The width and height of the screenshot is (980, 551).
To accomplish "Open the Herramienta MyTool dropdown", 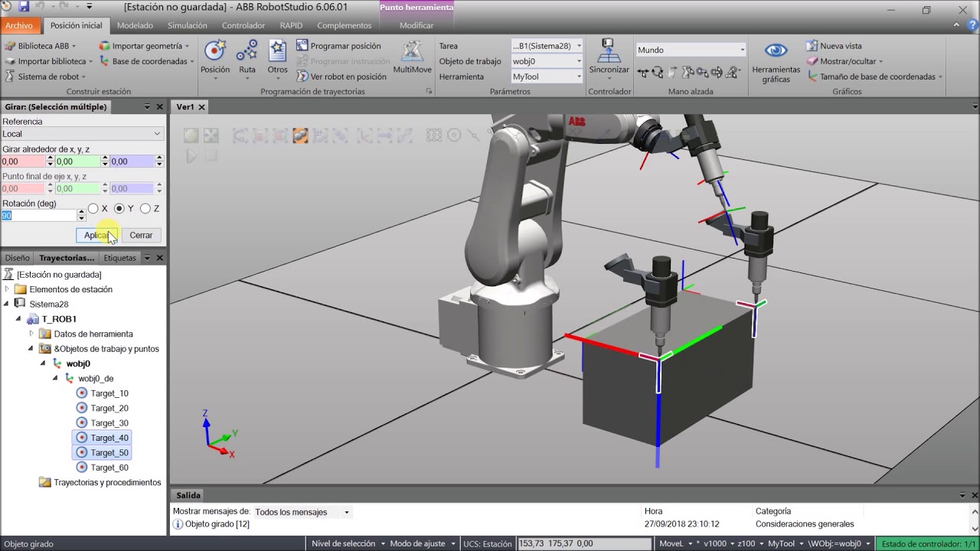I will pyautogui.click(x=548, y=77).
